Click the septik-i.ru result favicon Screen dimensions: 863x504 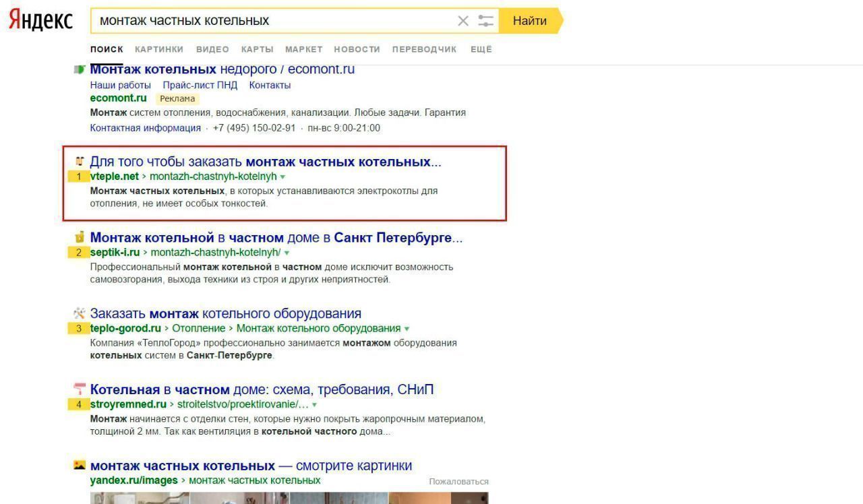click(x=80, y=237)
